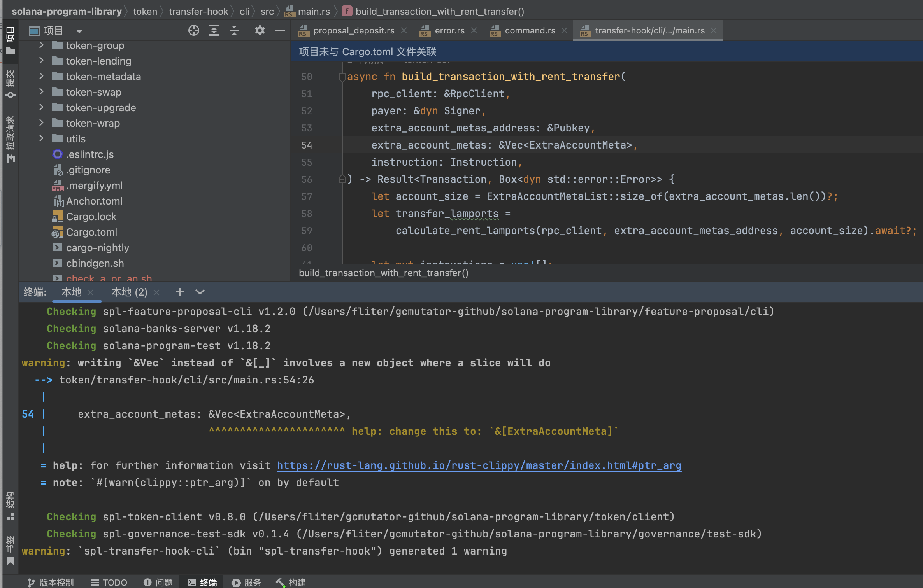Screen dimensions: 923x588
Task: Open terminal tabs dropdown chevron
Action: [x=200, y=292]
